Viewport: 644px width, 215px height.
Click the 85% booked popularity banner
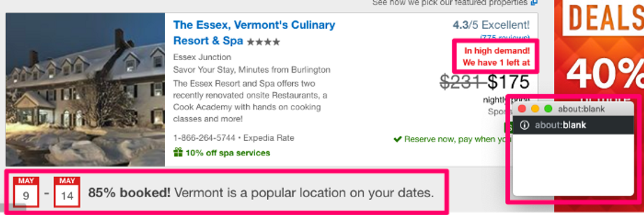point(225,192)
